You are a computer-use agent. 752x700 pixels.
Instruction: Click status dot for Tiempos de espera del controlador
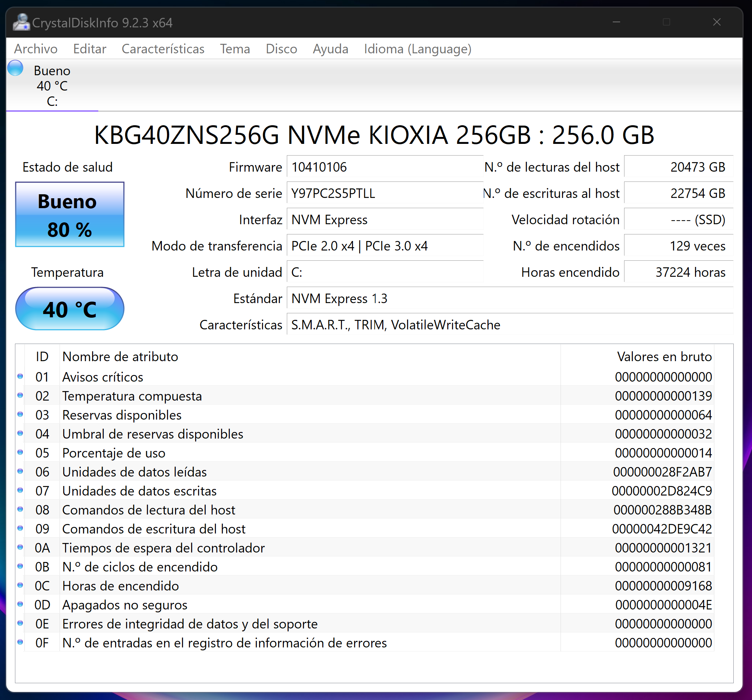pyautogui.click(x=20, y=547)
